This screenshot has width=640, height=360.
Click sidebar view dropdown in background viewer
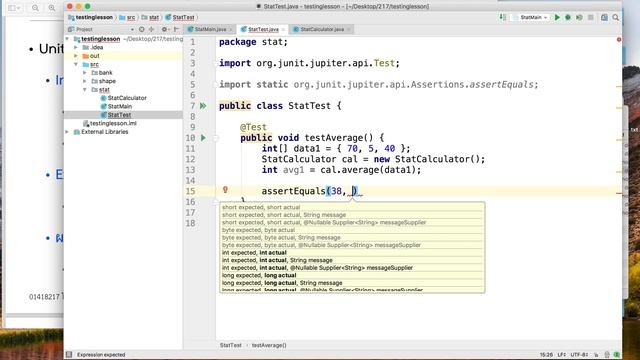(x=14, y=8)
